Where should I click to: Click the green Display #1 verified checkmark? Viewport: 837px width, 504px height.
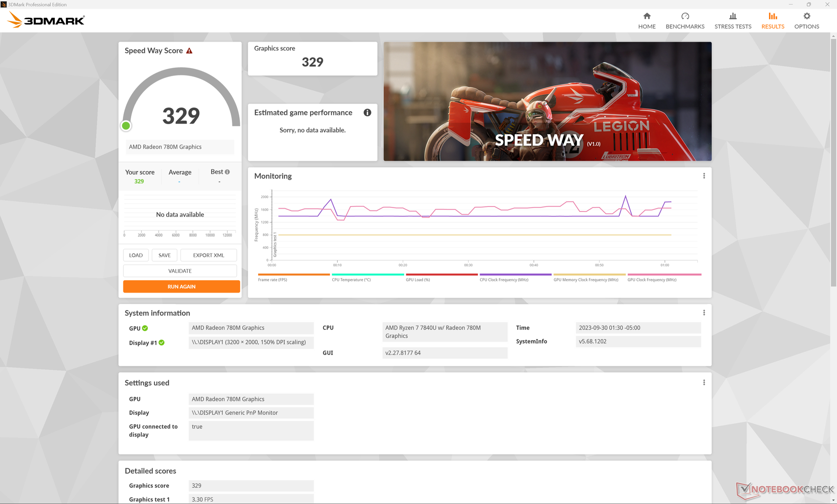click(162, 343)
